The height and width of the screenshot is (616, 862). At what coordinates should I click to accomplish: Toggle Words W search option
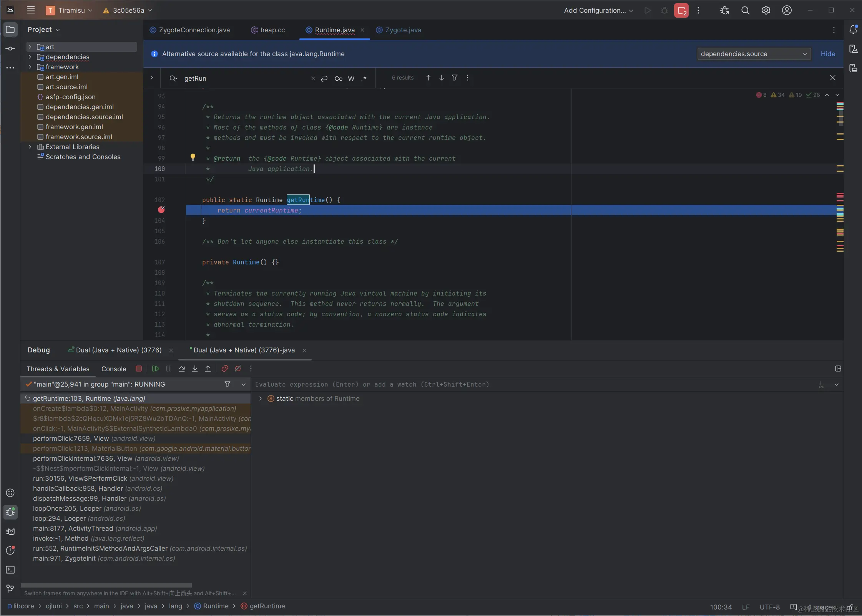[x=351, y=78]
